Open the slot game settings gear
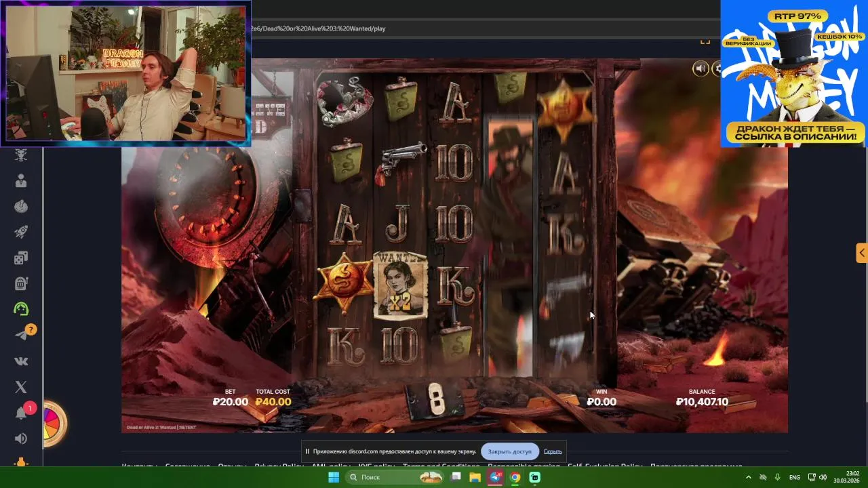This screenshot has height=488, width=868. (x=717, y=68)
